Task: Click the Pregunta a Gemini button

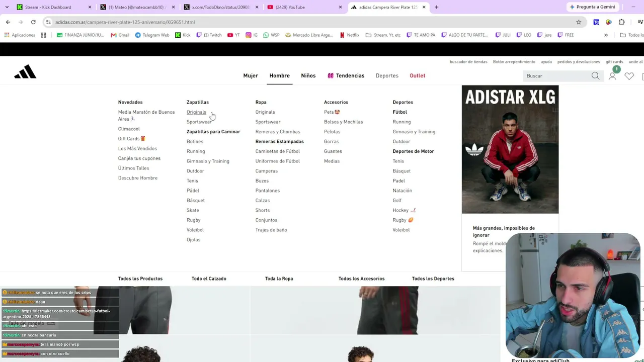Action: tap(592, 7)
